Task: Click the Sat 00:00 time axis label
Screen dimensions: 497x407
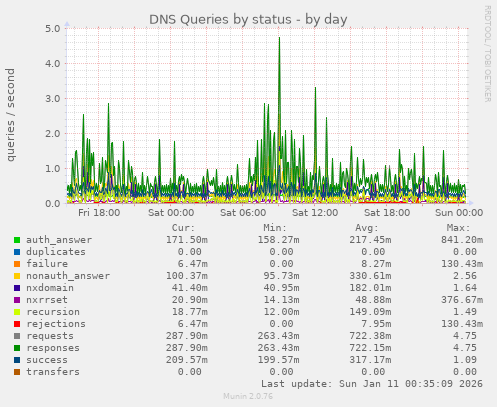Action: tap(171, 213)
